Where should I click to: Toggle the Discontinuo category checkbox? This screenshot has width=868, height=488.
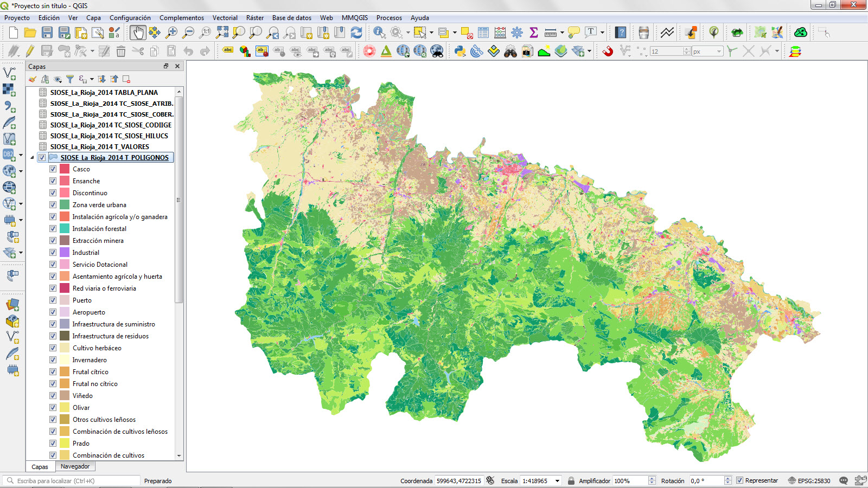pos(53,193)
